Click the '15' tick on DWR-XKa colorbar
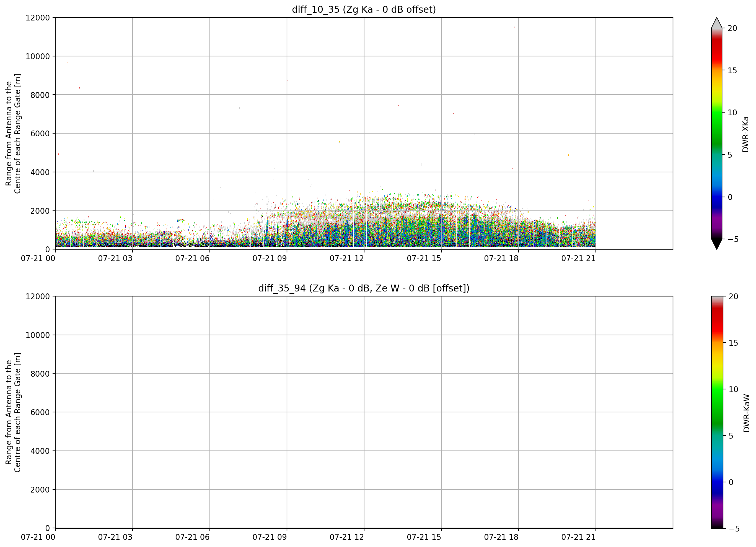Image resolution: width=756 pixels, height=547 pixels. click(732, 71)
